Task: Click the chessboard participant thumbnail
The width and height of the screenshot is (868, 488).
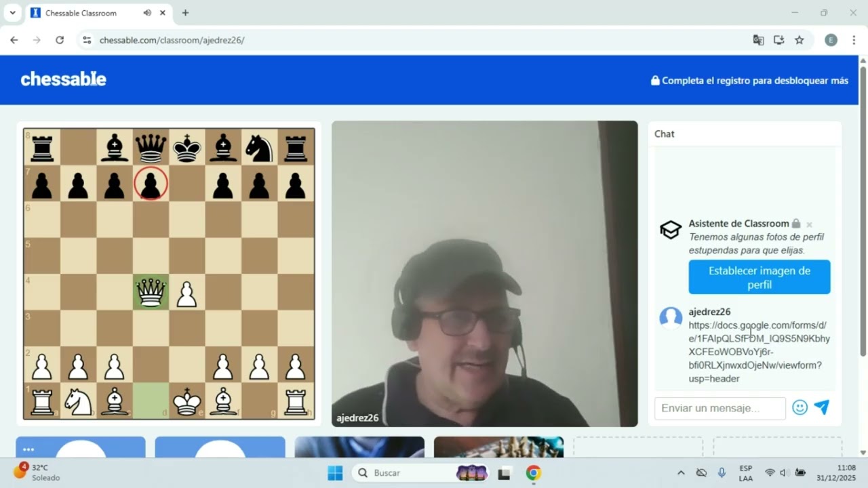Action: [498, 447]
